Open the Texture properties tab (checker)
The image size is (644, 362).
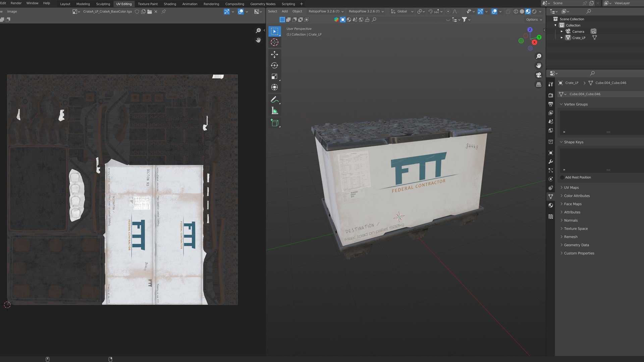click(551, 217)
